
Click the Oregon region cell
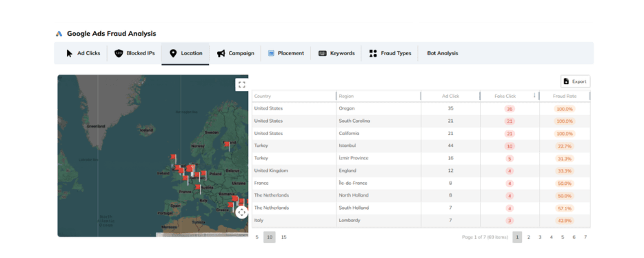point(379,108)
